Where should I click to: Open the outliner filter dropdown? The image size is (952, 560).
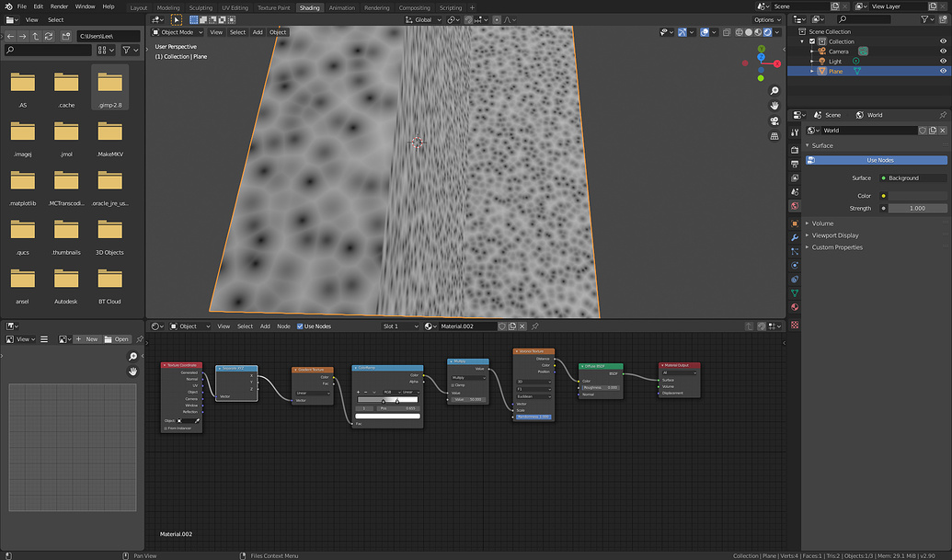(x=928, y=19)
